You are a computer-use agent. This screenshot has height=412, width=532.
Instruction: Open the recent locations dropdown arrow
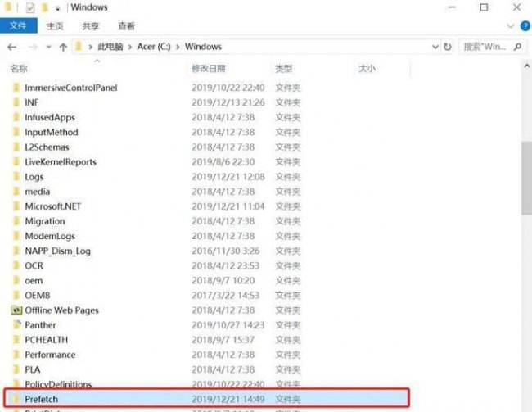[48, 47]
